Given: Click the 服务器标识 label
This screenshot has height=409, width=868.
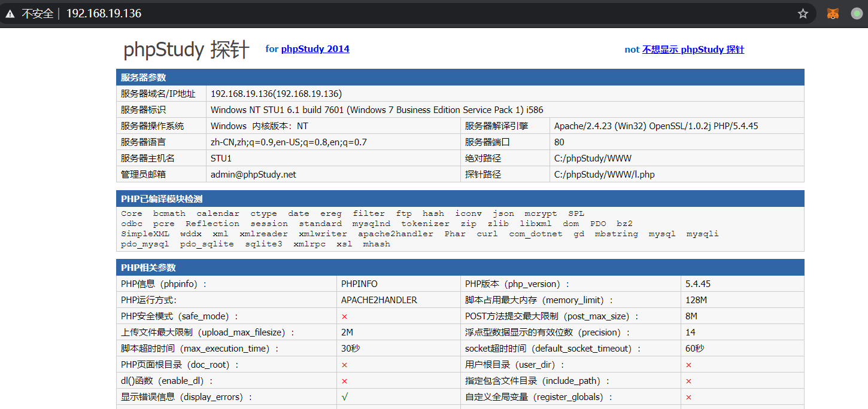Looking at the screenshot, I should click(143, 110).
